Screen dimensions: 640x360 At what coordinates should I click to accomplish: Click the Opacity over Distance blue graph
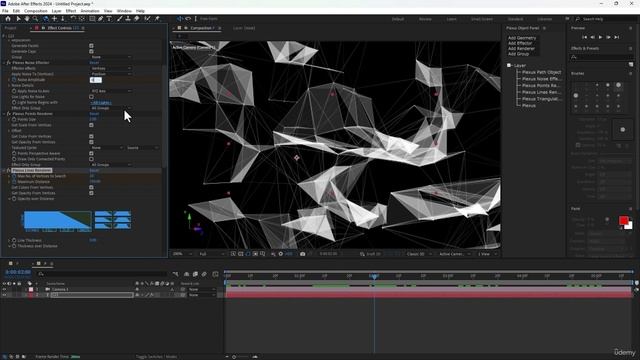pos(58,220)
